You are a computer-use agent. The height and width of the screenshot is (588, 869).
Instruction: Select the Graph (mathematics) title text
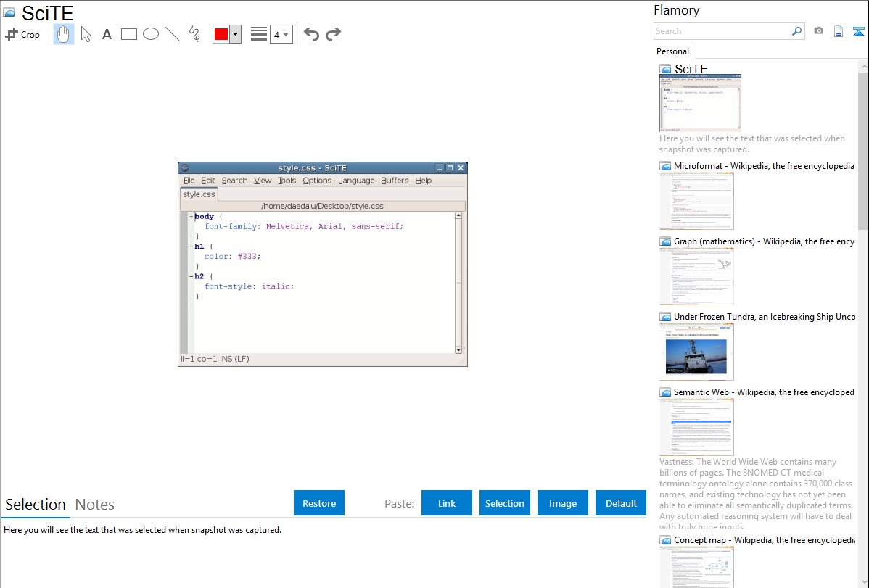tap(765, 241)
